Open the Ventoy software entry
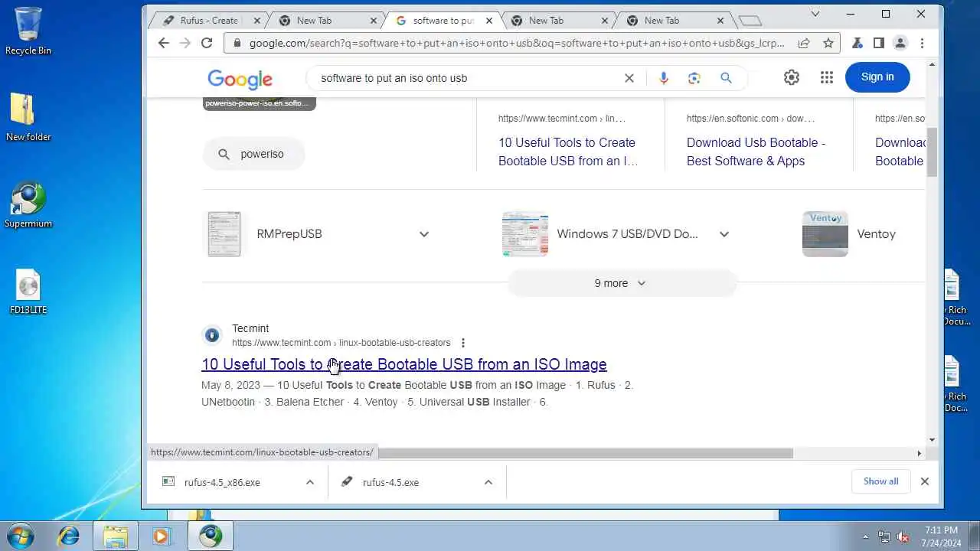This screenshot has width=980, height=551. click(x=876, y=234)
